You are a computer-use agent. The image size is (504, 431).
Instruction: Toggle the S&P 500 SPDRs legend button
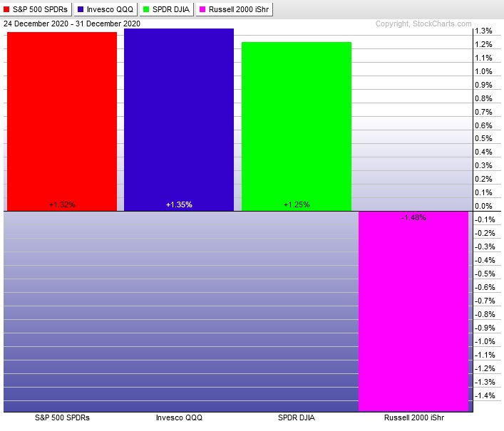pyautogui.click(x=36, y=9)
